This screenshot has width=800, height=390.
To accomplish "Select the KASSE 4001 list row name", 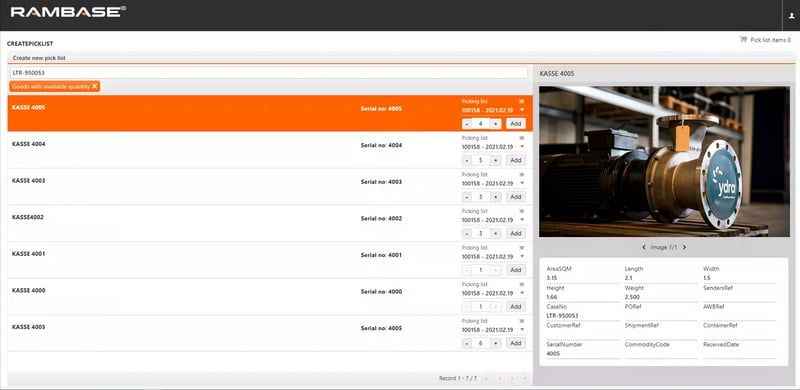I will click(29, 254).
